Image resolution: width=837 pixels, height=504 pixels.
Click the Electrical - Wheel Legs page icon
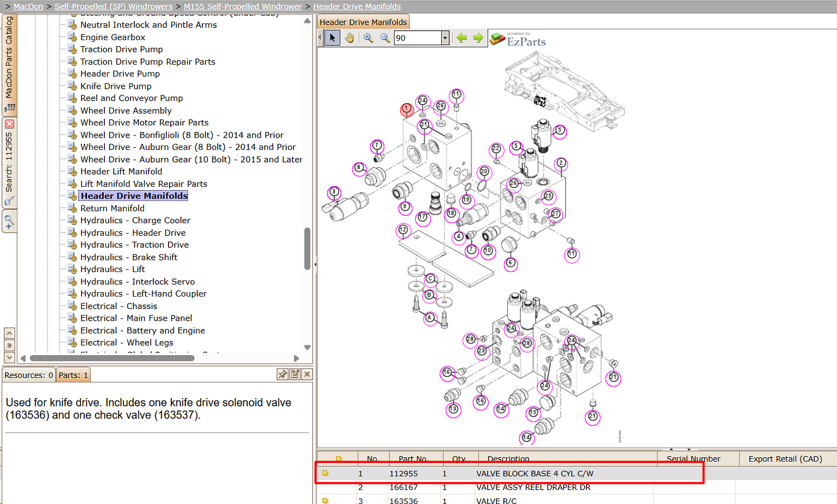click(72, 343)
